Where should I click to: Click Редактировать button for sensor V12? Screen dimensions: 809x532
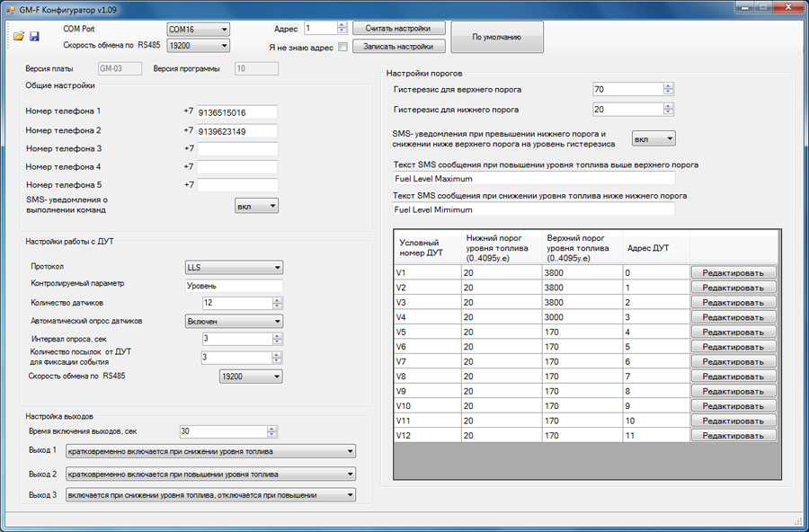[733, 436]
